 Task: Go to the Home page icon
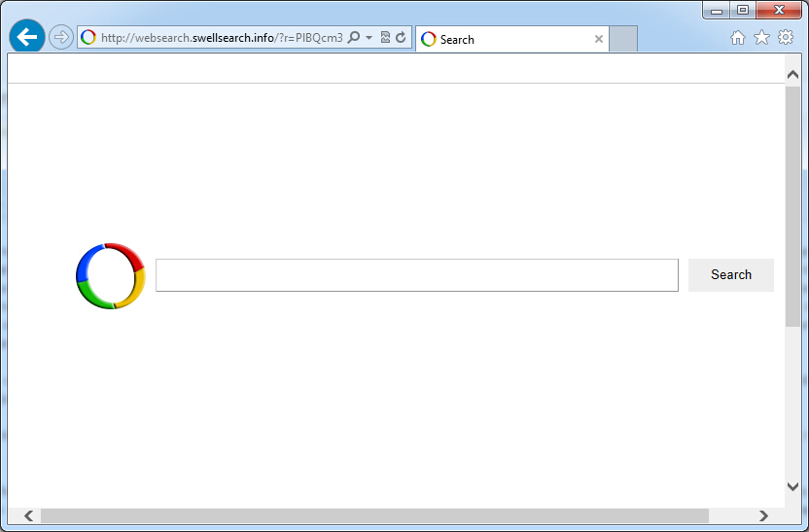coord(738,38)
